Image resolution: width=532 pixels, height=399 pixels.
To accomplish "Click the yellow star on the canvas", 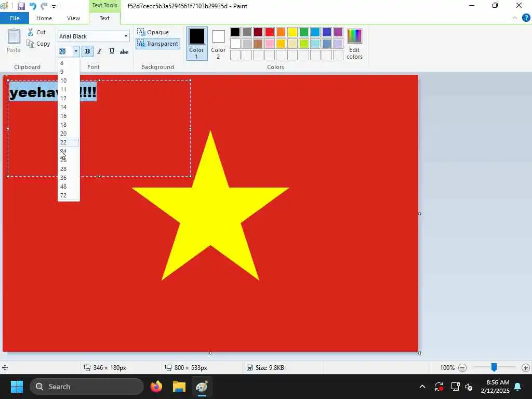I will [x=210, y=210].
